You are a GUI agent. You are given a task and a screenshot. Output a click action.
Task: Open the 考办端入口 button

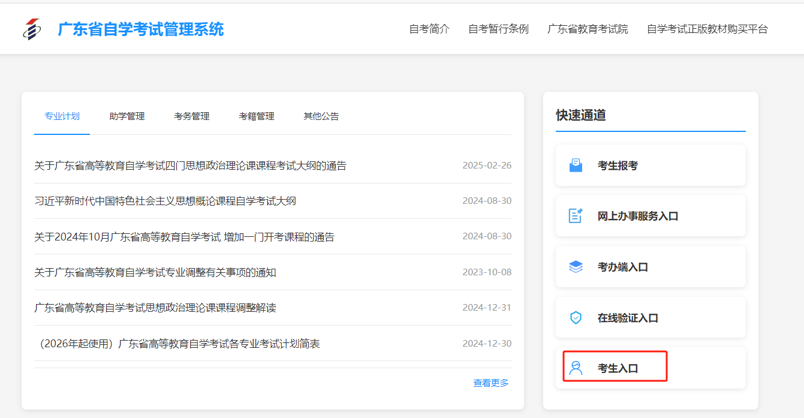(651, 267)
